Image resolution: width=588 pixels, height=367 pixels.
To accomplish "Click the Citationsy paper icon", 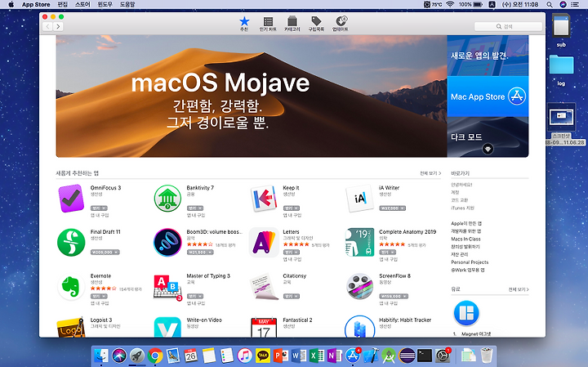I will point(265,286).
